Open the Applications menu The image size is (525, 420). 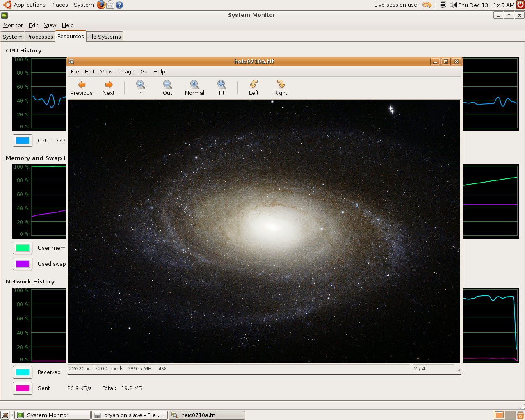(x=25, y=5)
